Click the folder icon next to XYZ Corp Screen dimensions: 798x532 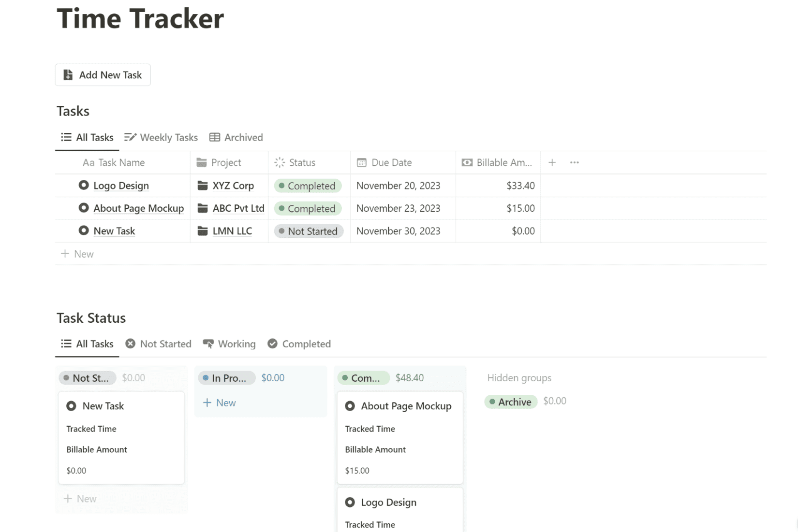pyautogui.click(x=202, y=186)
